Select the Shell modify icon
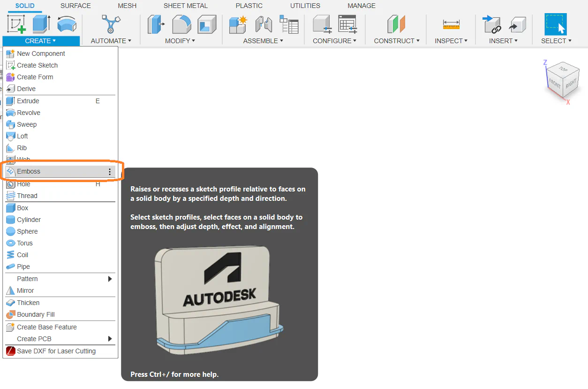 coord(207,24)
